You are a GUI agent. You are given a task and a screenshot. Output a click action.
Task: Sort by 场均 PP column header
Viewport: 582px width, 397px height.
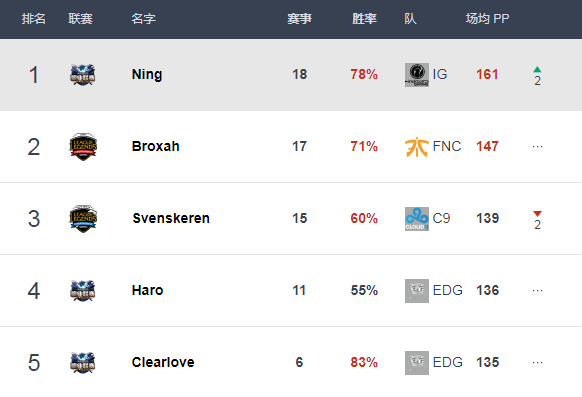click(487, 19)
